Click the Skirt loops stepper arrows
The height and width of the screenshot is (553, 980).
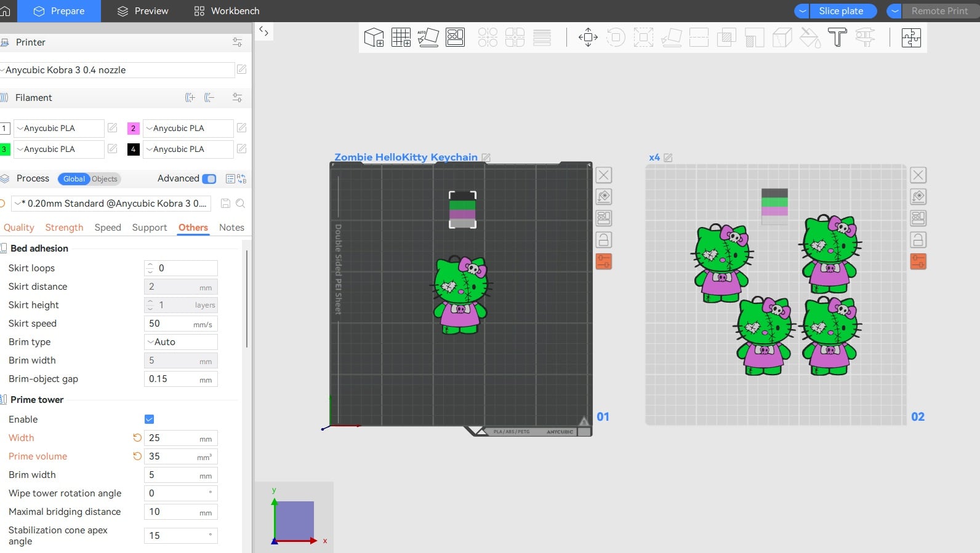pyautogui.click(x=150, y=268)
